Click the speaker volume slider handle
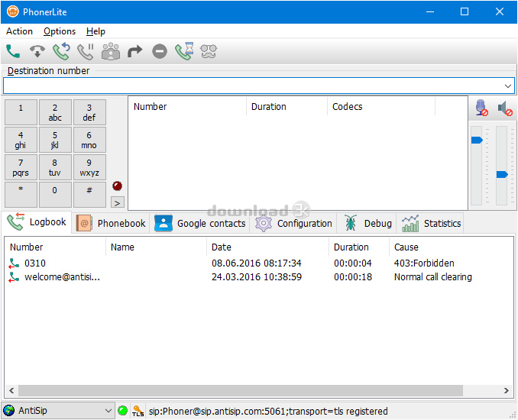Screen dimensions: 518x420 click(x=502, y=174)
